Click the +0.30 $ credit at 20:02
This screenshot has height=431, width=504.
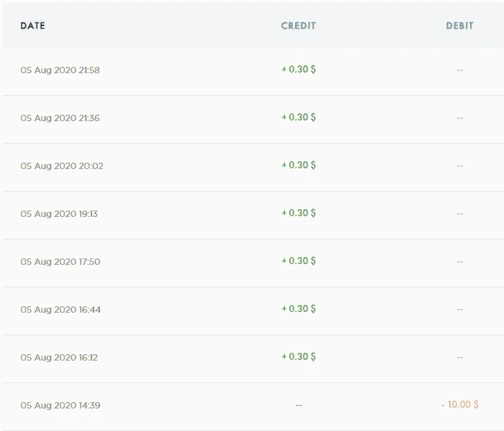pyautogui.click(x=298, y=165)
